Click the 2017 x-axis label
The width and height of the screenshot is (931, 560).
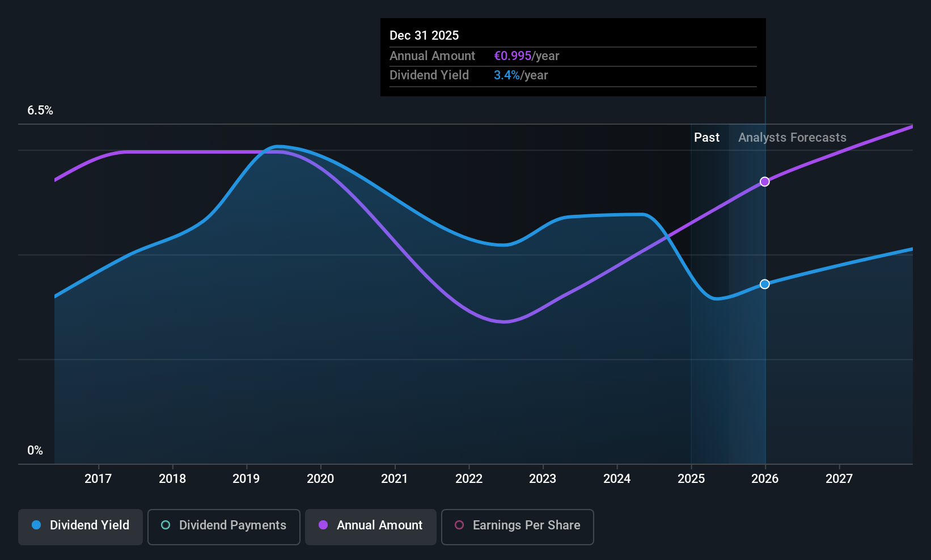coord(98,479)
